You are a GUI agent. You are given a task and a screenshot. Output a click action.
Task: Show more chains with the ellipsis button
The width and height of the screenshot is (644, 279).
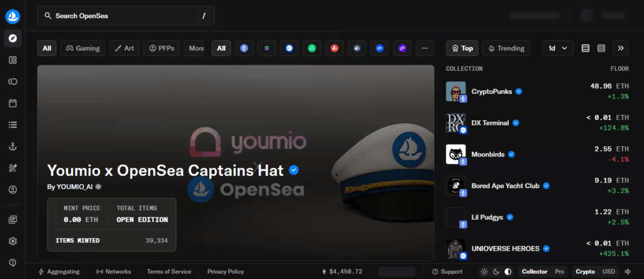[x=425, y=49]
